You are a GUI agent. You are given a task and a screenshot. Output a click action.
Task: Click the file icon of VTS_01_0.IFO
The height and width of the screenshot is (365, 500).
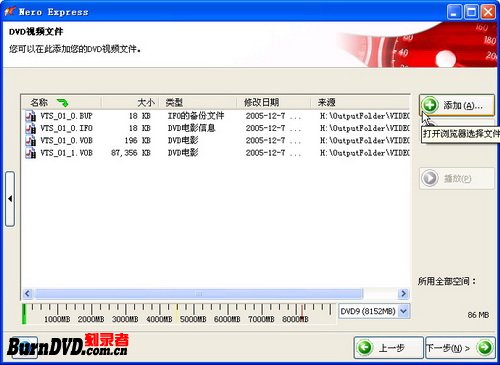pos(31,128)
